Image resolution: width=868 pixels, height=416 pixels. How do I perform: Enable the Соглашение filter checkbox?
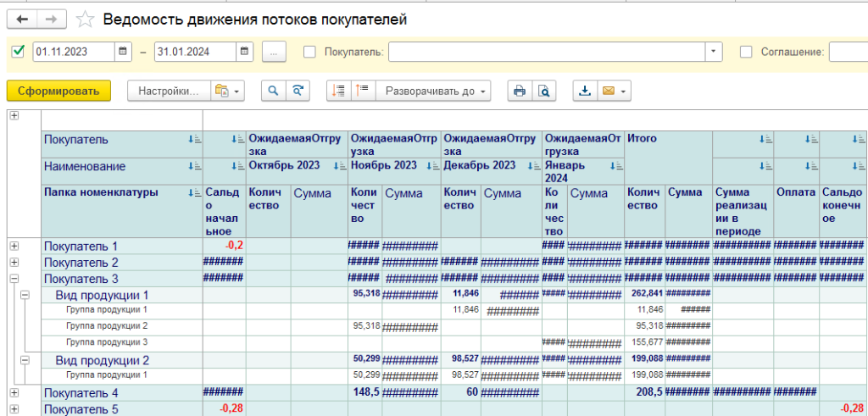tap(746, 52)
